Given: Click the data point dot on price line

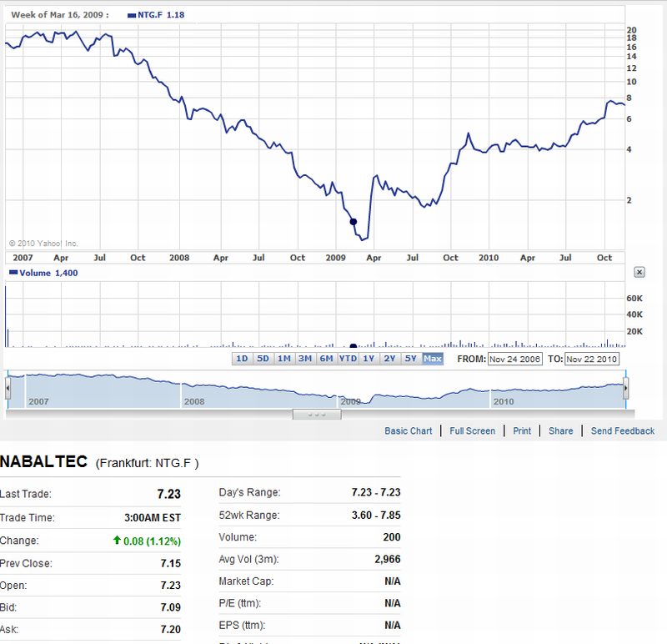Looking at the screenshot, I should tap(353, 222).
